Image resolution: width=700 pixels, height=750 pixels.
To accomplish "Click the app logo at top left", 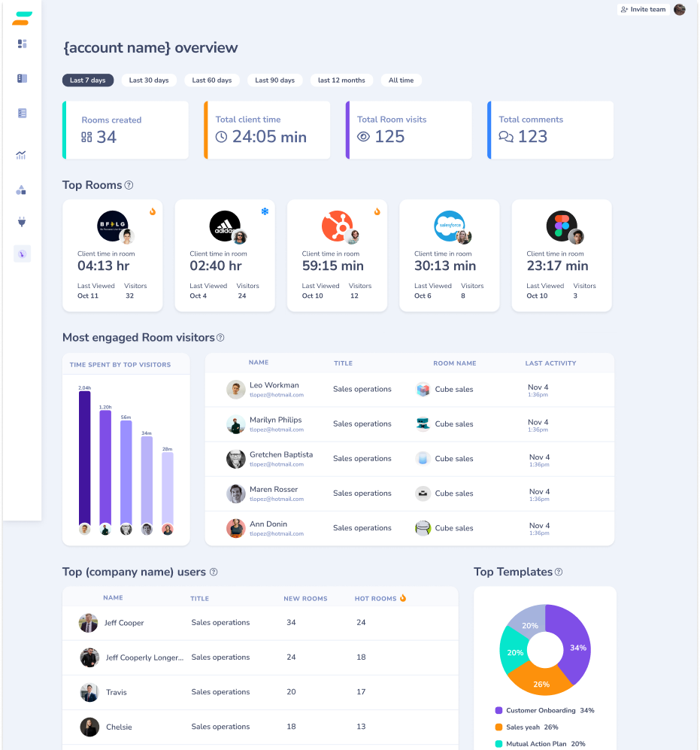I will [x=22, y=18].
